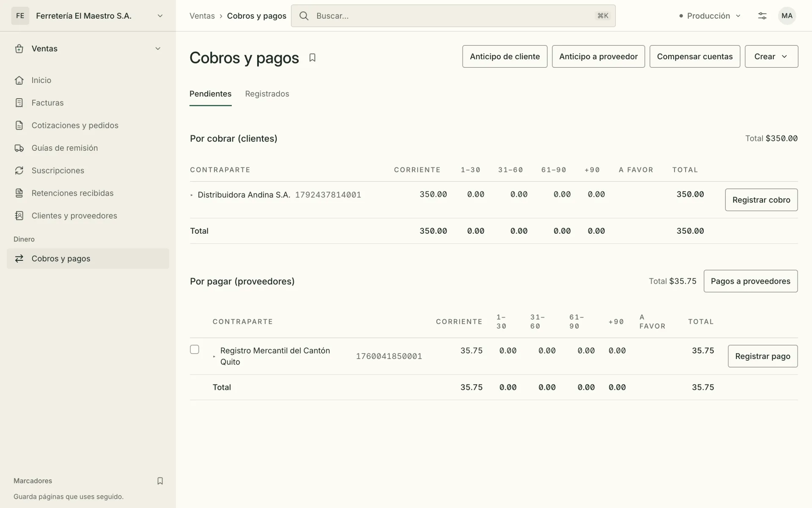812x508 pixels.
Task: Click the Clientes y proveedores icon
Action: [x=19, y=216]
